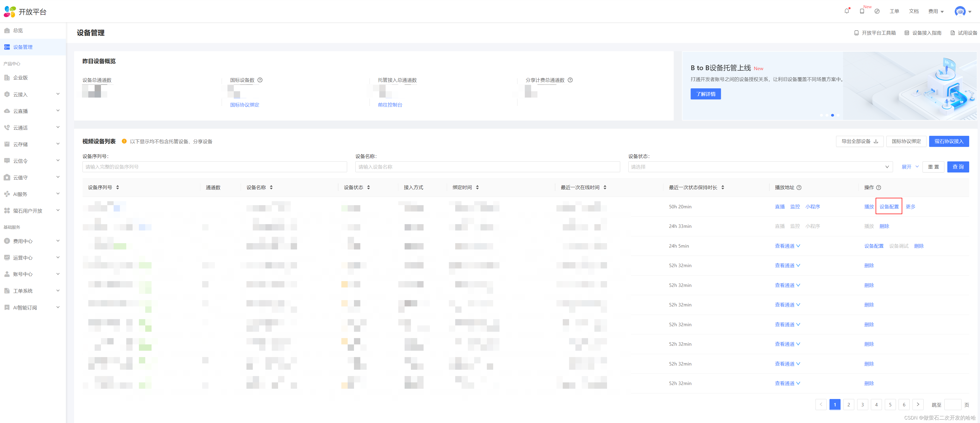The height and width of the screenshot is (423, 980).
Task: Open 设备配置 link in first row
Action: coord(889,206)
